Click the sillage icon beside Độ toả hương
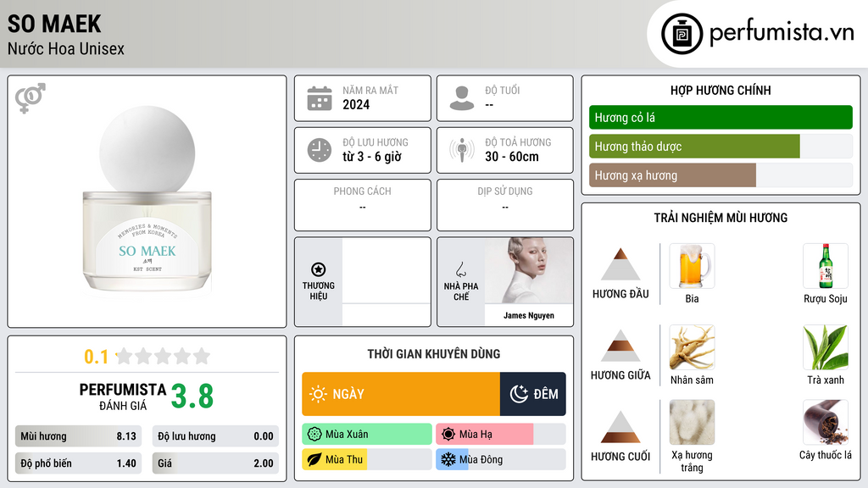868x488 pixels. 462,150
